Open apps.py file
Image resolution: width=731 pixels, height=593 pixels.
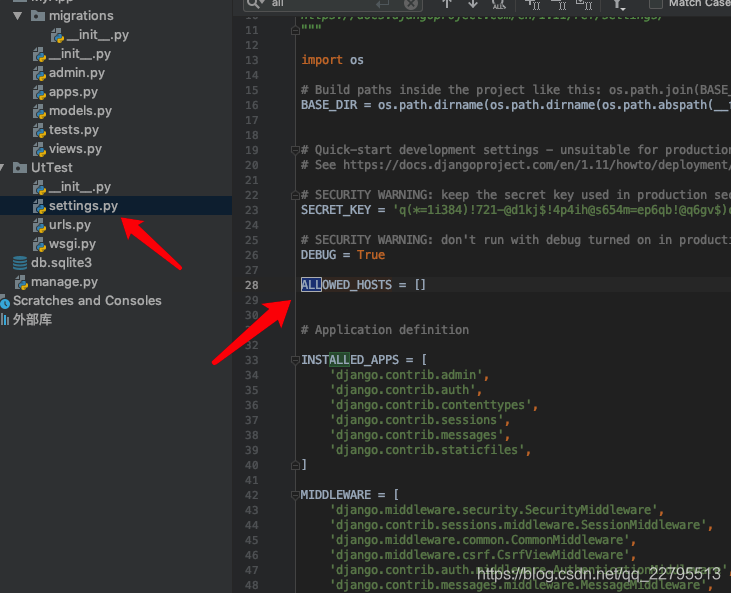(73, 92)
